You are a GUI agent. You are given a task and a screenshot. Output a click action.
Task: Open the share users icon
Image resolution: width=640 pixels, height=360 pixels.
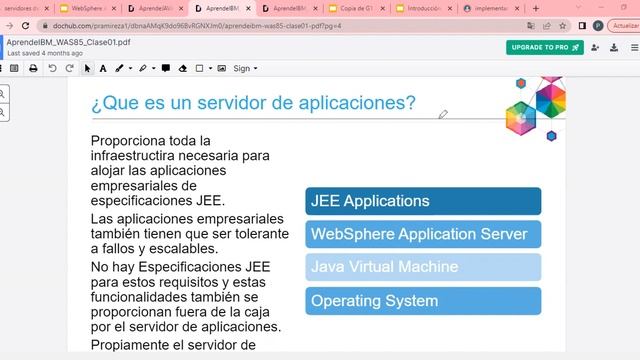[x=595, y=48]
